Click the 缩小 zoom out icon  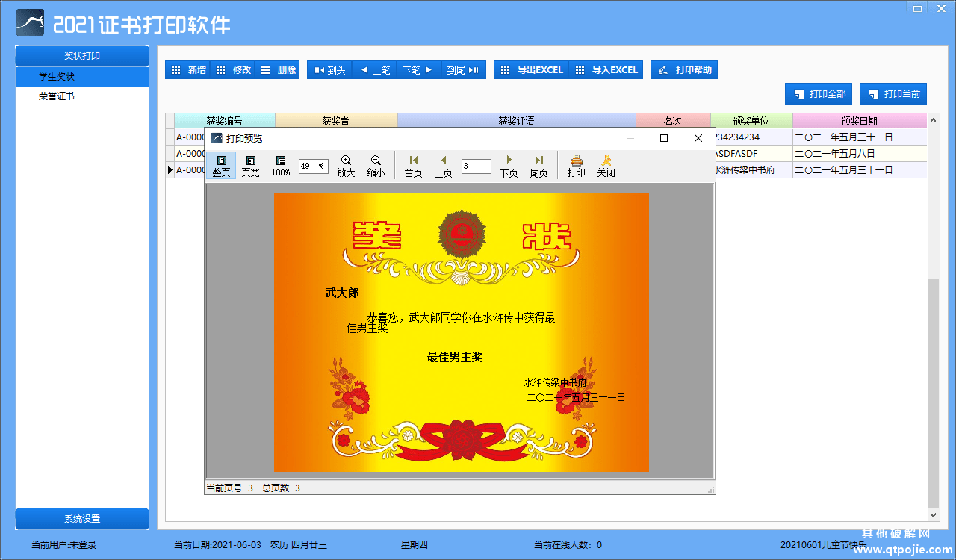(376, 166)
